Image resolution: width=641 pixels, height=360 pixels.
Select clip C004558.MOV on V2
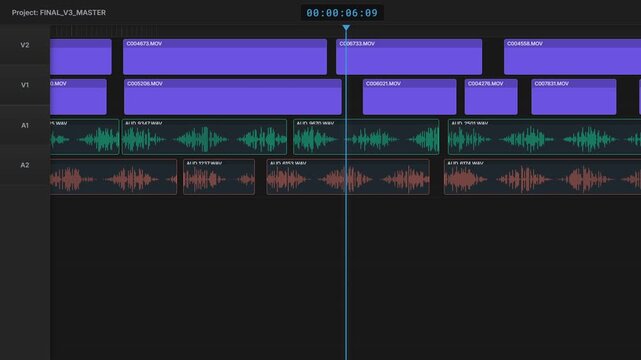(x=572, y=57)
